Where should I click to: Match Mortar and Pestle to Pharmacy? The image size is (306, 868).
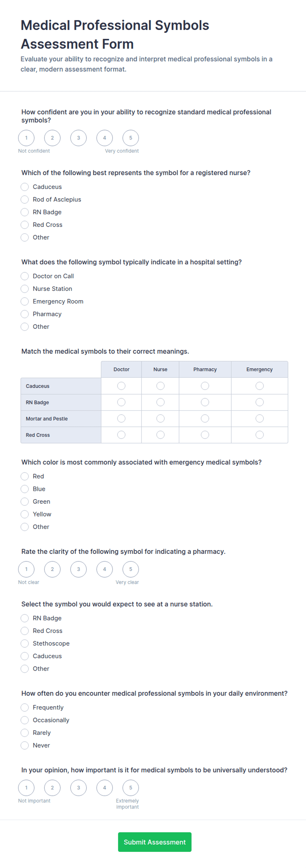(x=205, y=419)
